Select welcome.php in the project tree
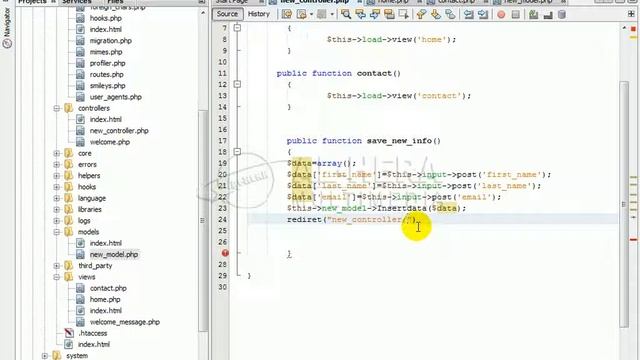640x360 pixels. click(x=110, y=142)
